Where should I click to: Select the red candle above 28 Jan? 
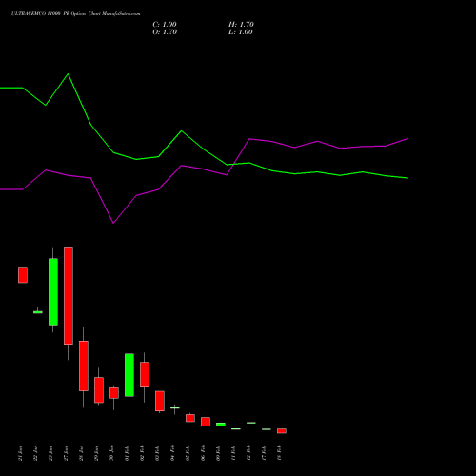click(84, 366)
